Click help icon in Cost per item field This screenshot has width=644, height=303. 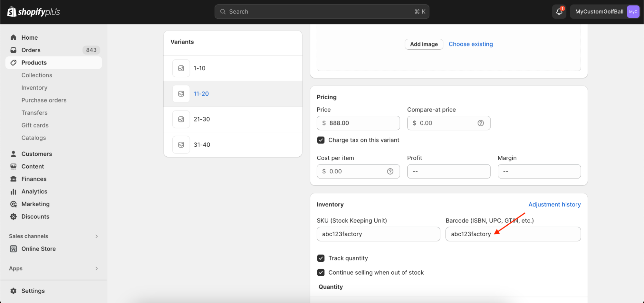pyautogui.click(x=390, y=171)
